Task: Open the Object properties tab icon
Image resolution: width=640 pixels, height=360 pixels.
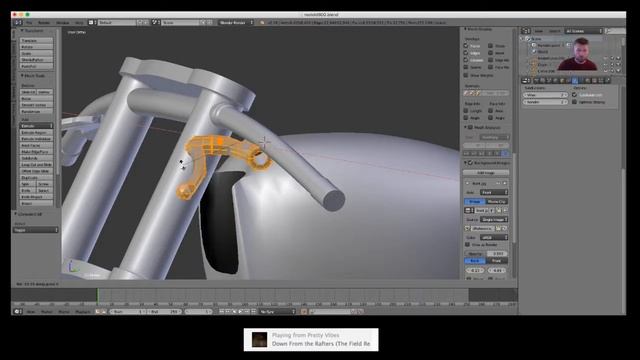Action: (x=562, y=80)
